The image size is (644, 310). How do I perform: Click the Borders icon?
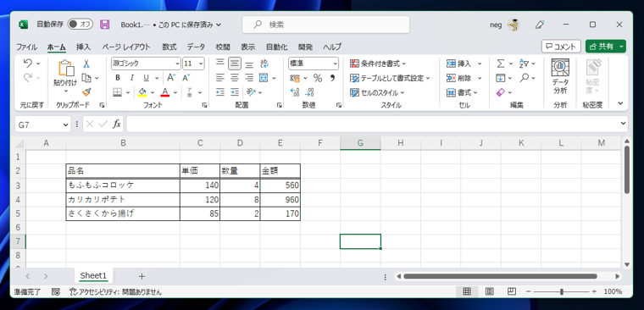(x=118, y=92)
